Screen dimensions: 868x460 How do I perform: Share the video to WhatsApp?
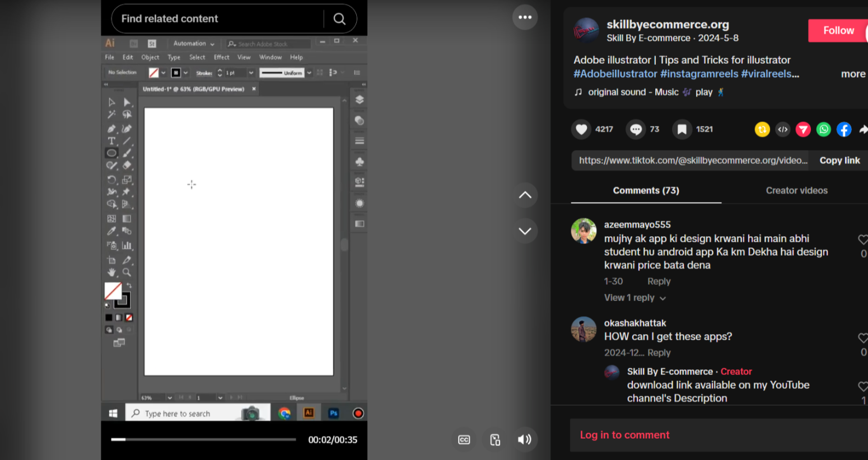(x=823, y=129)
